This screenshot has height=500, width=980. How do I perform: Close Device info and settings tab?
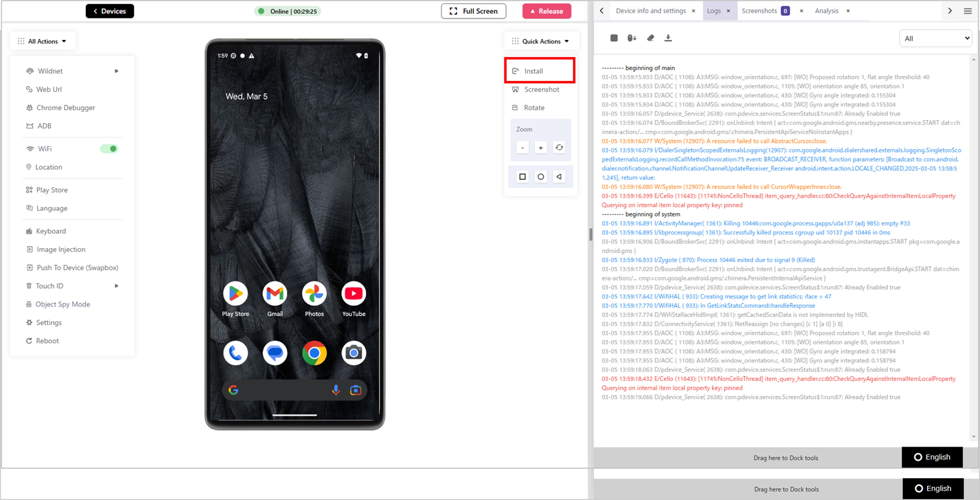[693, 11]
